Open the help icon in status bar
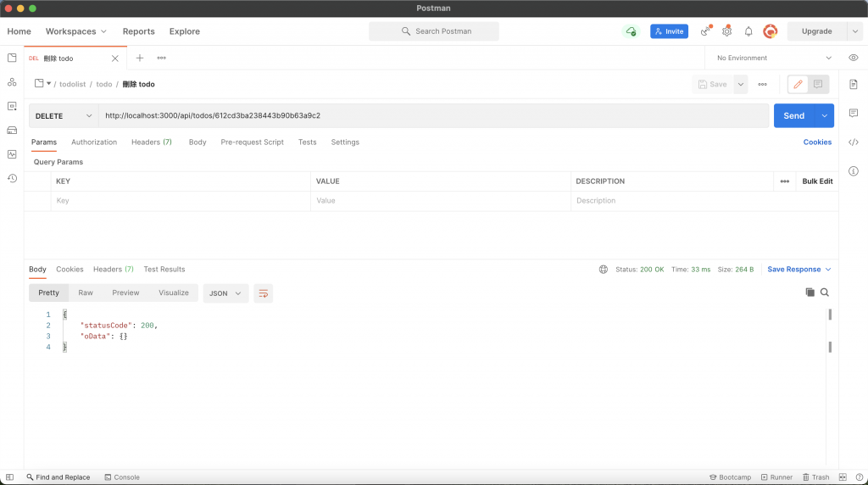Image resolution: width=868 pixels, height=485 pixels. click(860, 477)
